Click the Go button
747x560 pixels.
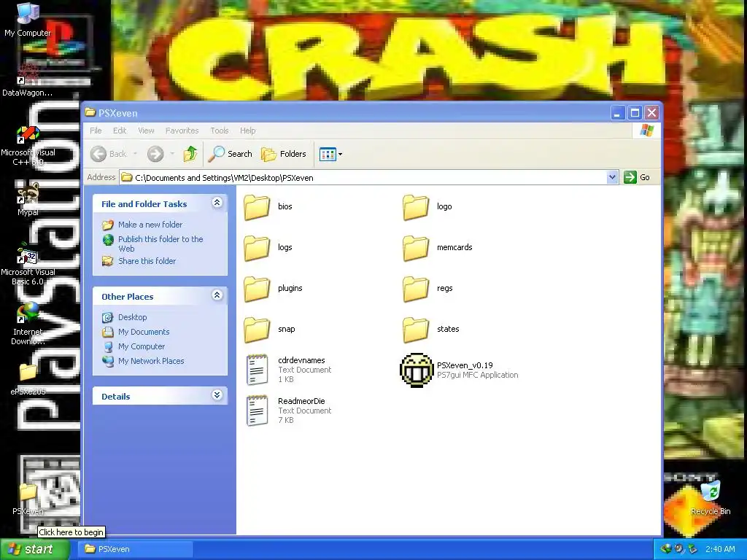637,178
